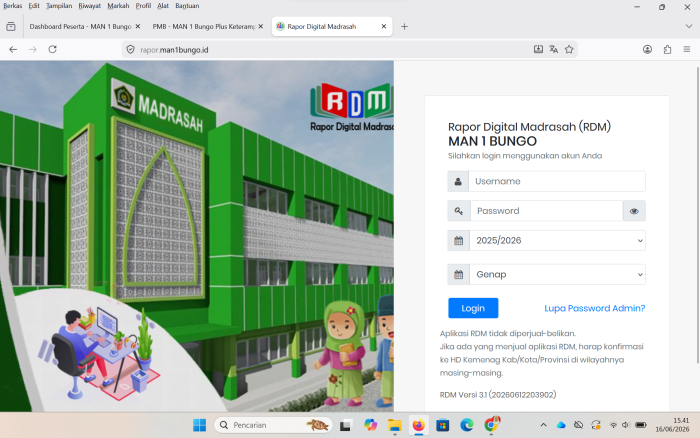Click the blue Login button

[473, 308]
